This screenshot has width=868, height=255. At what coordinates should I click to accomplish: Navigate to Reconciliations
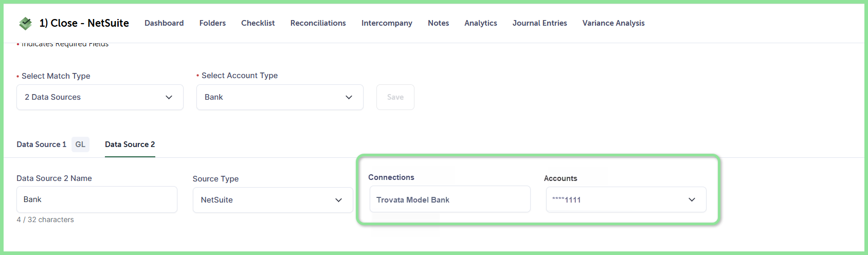pos(318,23)
